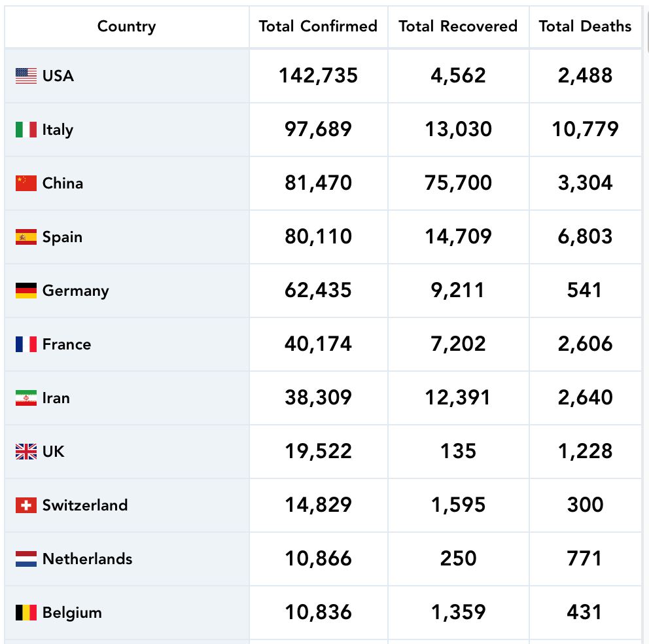Click the Switzerland flag icon

click(x=26, y=505)
